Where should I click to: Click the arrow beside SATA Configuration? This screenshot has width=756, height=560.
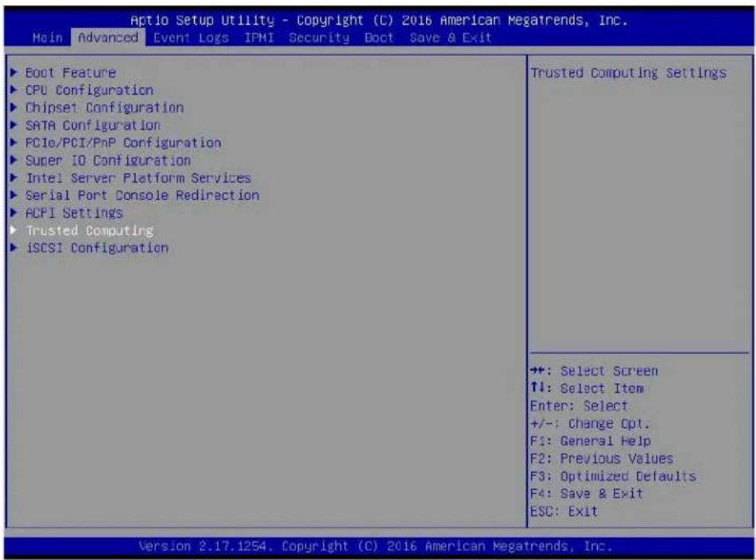click(x=14, y=125)
